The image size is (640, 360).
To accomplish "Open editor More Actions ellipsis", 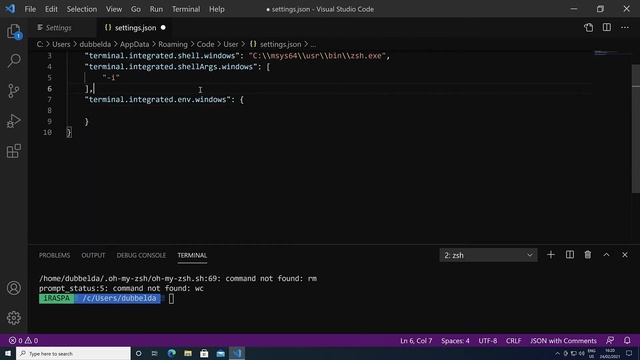I will tap(625, 28).
